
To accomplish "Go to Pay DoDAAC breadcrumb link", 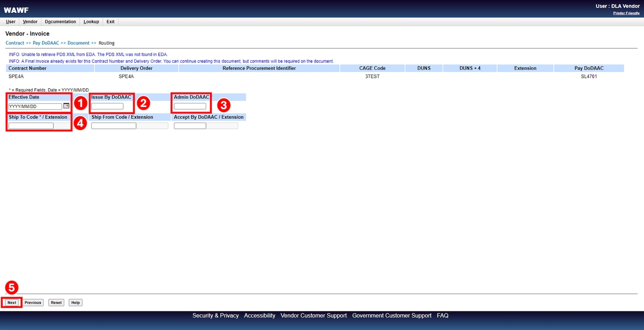I will pyautogui.click(x=46, y=43).
